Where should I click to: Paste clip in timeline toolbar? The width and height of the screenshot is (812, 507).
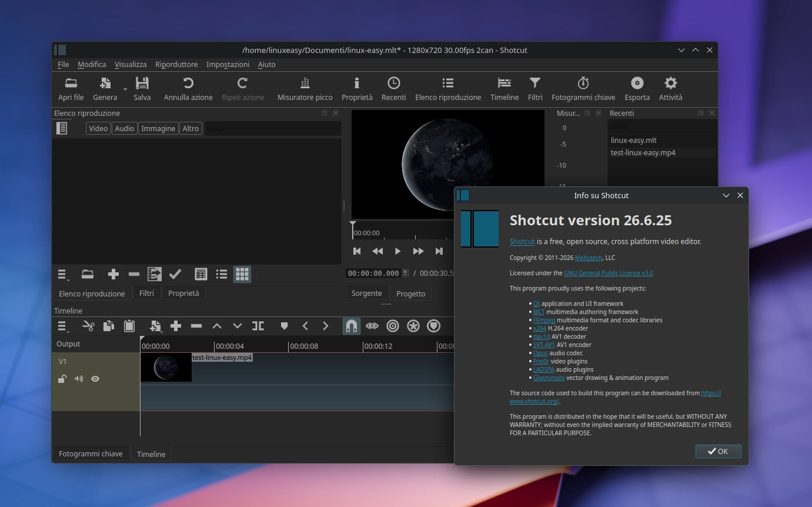(129, 326)
